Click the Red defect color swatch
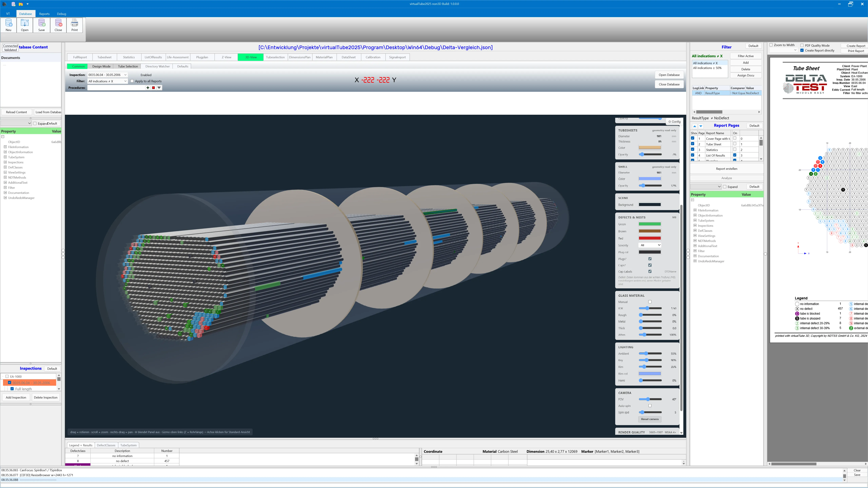The image size is (868, 488). click(650, 238)
